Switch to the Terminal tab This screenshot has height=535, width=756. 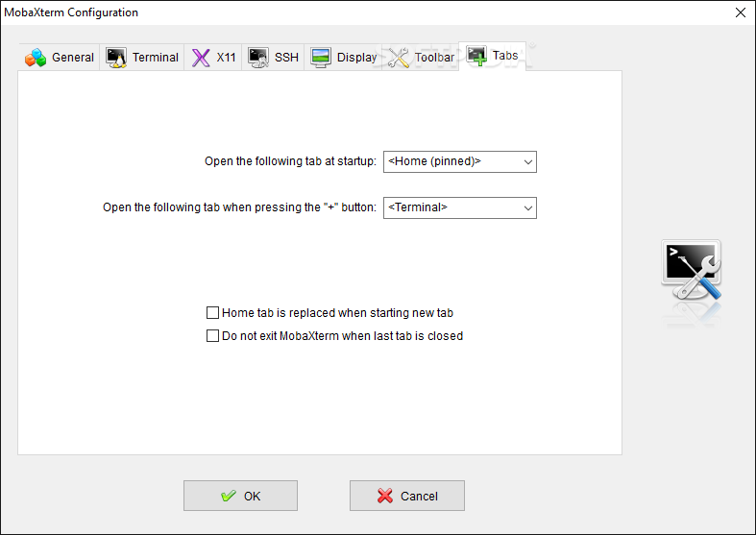pos(142,58)
